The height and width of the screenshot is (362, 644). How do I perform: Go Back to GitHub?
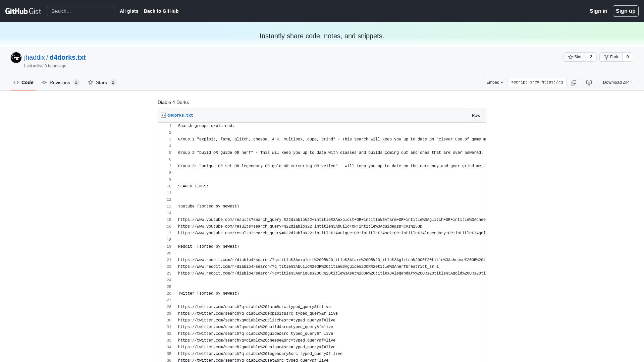pyautogui.click(x=161, y=11)
